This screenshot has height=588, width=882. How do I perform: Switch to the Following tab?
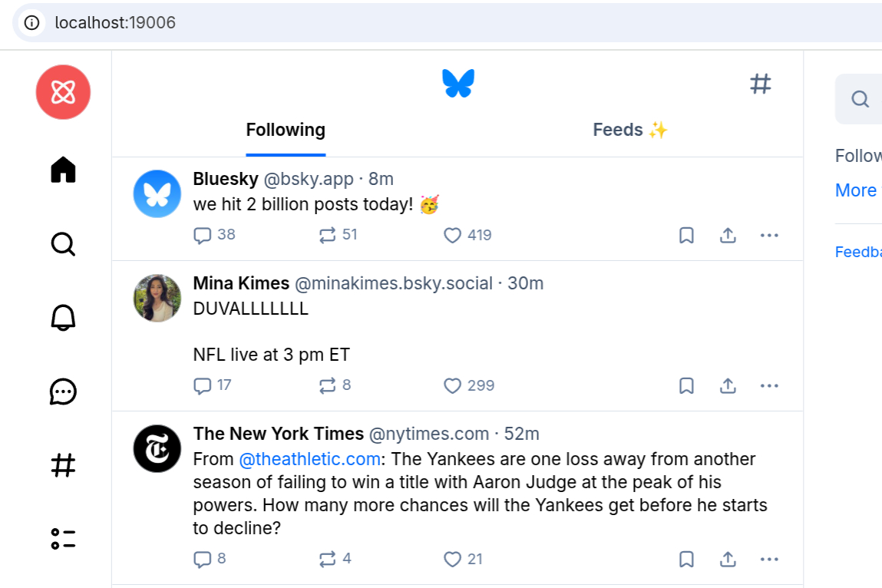point(286,130)
